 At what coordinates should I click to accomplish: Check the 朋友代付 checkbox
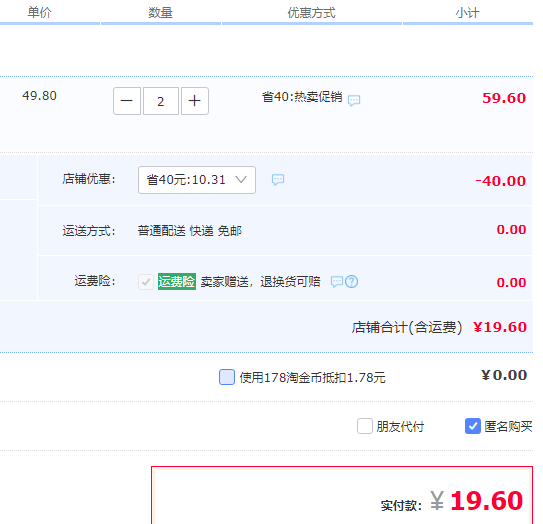point(365,426)
